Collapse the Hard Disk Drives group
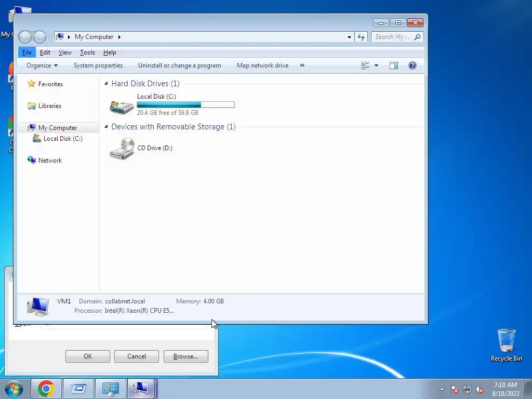The image size is (532, 399). pyautogui.click(x=106, y=83)
